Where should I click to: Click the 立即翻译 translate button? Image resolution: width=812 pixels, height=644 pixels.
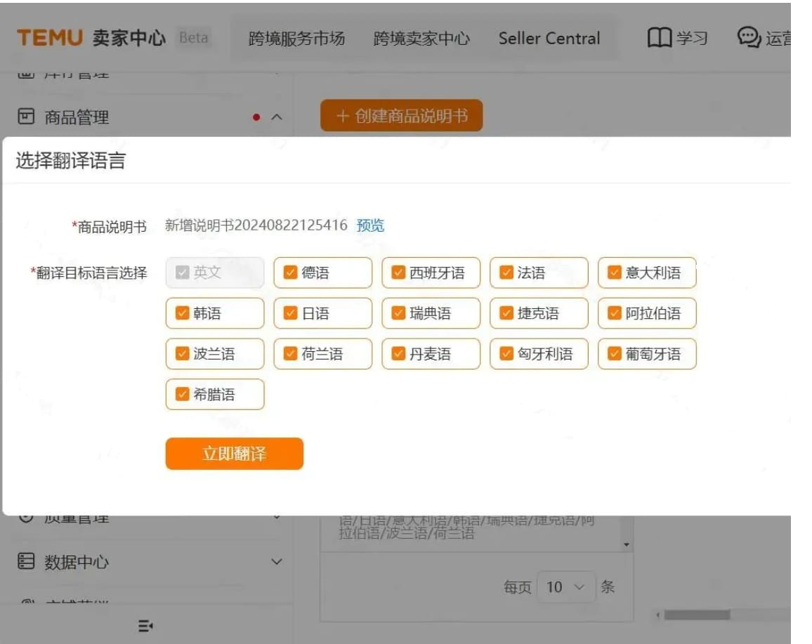[x=234, y=453]
